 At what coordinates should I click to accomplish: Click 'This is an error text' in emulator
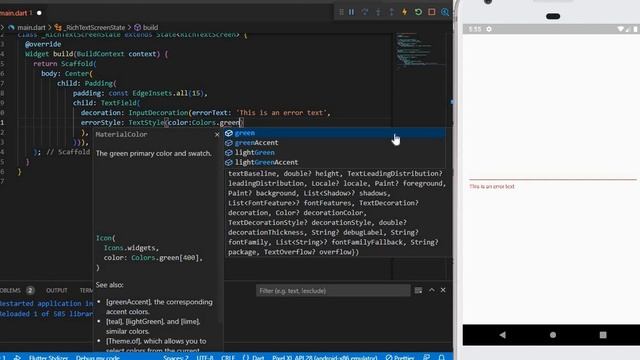491,187
